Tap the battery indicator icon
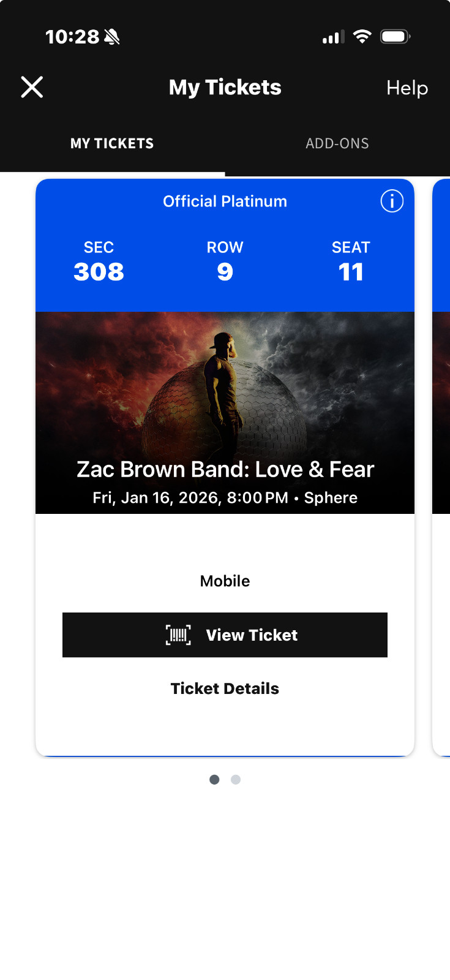This screenshot has width=450, height=980. coord(395,36)
